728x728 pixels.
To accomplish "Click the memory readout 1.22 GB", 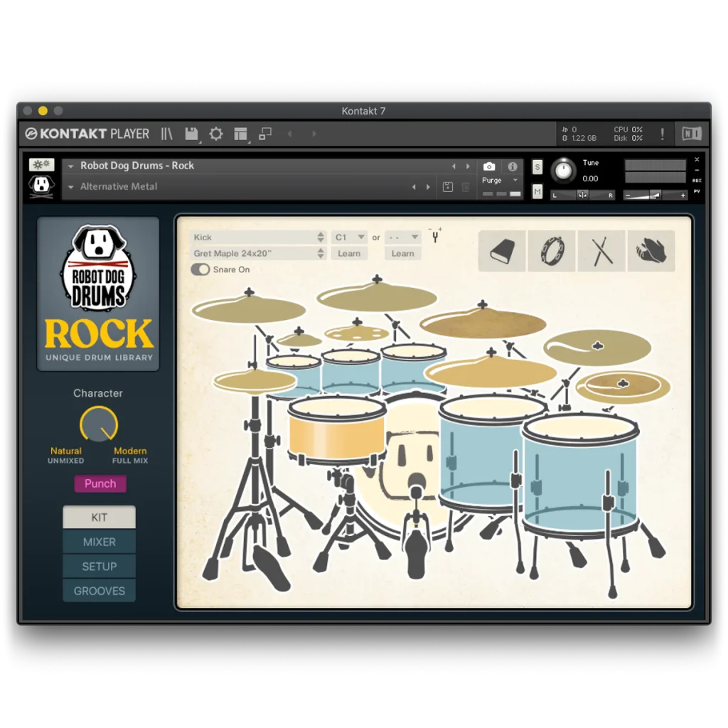I will pos(584,139).
